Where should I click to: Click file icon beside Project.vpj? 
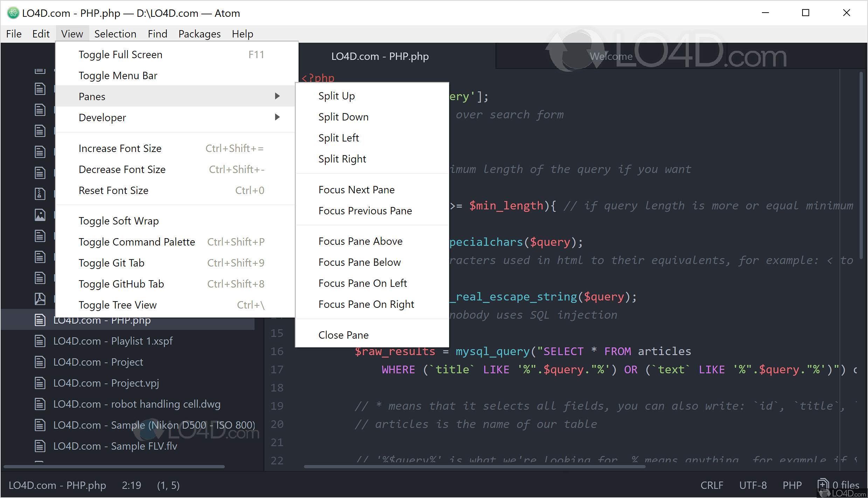pyautogui.click(x=40, y=383)
